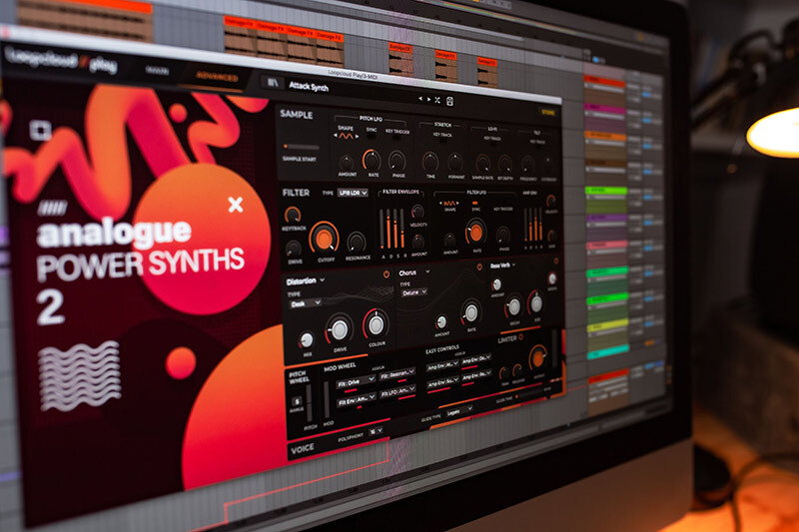The image size is (799, 532).
Task: Open Mod Wheel Flt: Resonan.. assignment dropdown
Action: (x=397, y=374)
